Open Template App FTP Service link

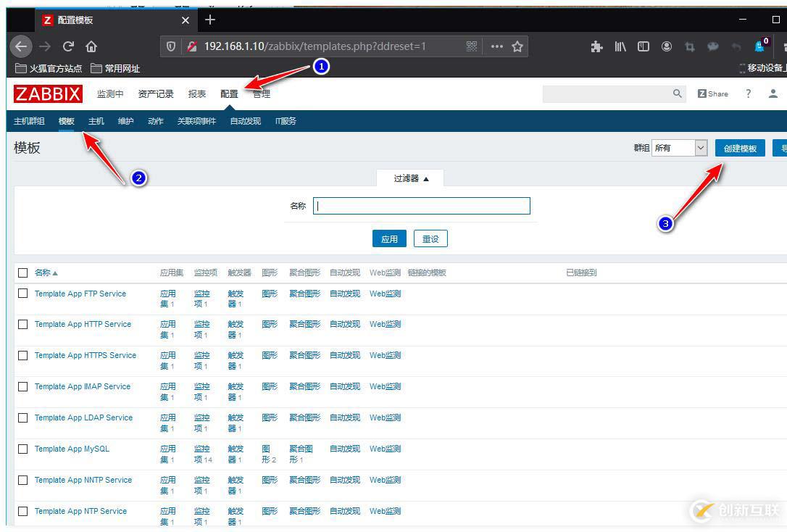80,294
